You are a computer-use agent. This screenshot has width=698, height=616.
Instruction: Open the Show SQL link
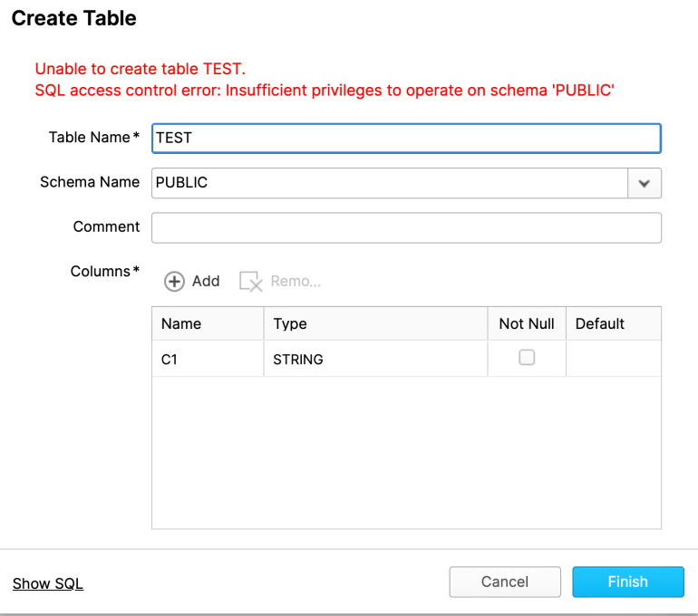pyautogui.click(x=48, y=583)
